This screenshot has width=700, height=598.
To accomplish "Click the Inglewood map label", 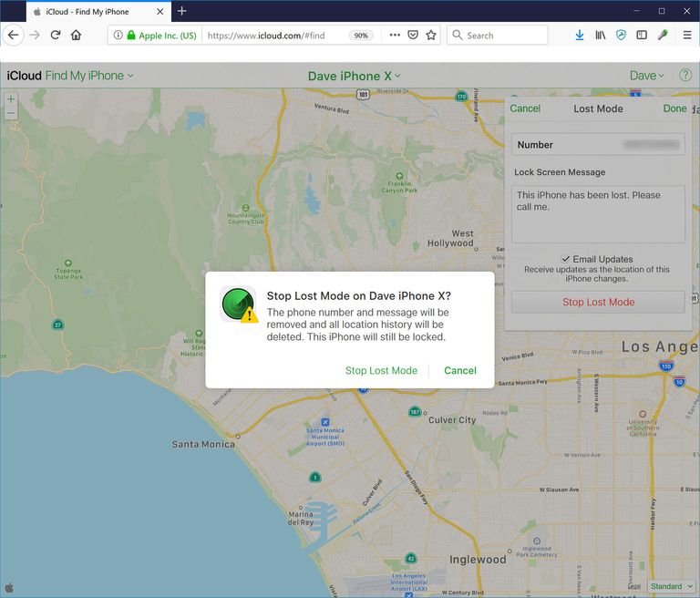I will pos(478,559).
